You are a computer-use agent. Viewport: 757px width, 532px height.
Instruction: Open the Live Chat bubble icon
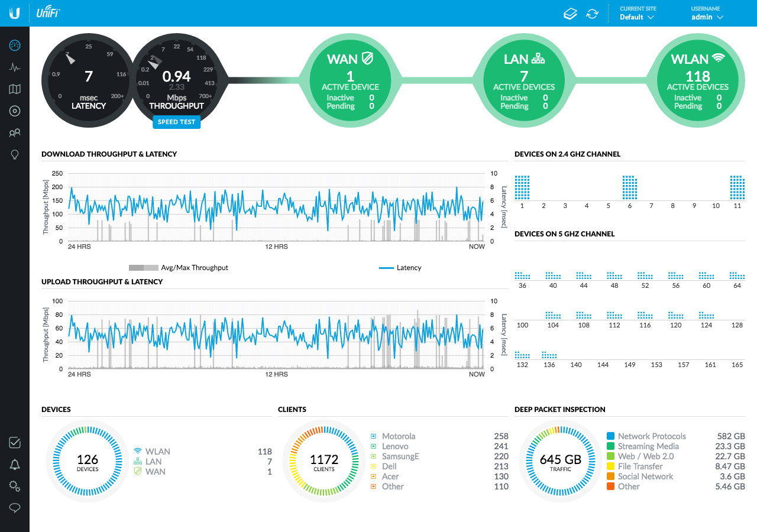click(15, 508)
